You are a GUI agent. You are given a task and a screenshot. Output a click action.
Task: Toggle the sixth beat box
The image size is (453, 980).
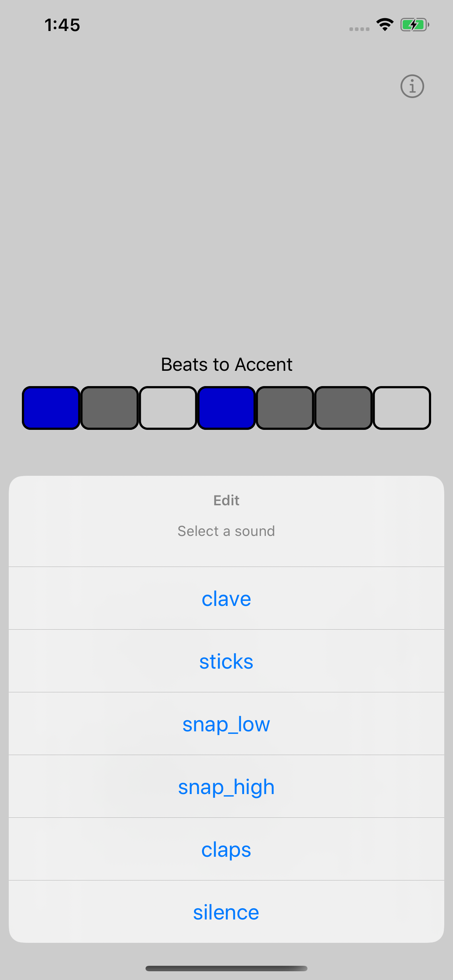(343, 408)
